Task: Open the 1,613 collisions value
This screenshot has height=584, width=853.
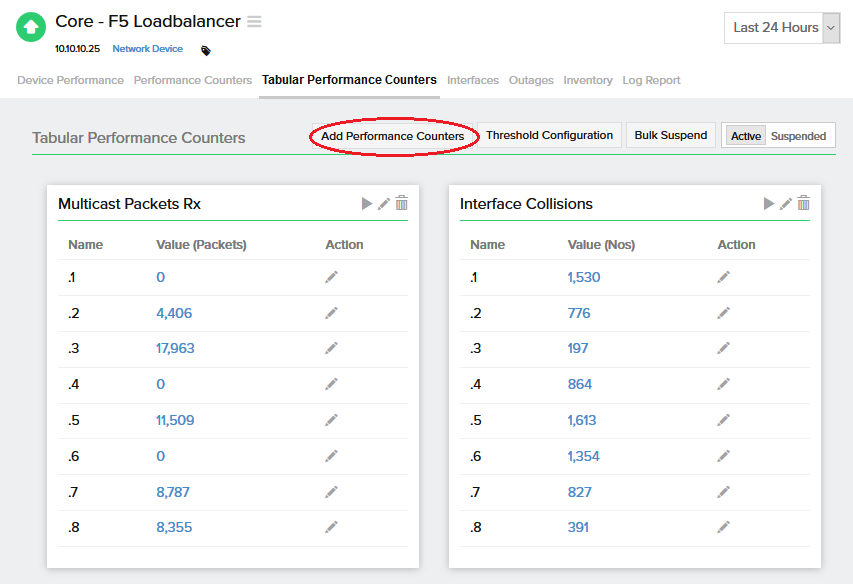Action: click(582, 420)
